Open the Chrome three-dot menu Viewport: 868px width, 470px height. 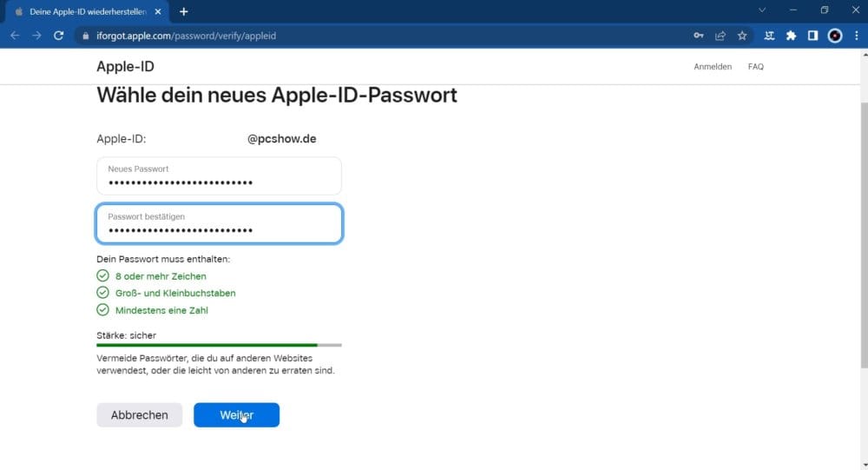coord(857,36)
